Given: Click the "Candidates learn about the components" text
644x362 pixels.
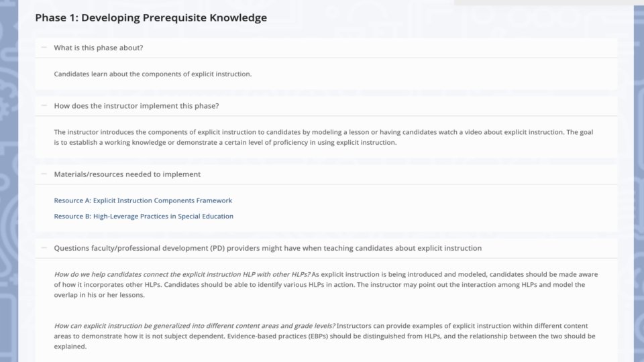Looking at the screenshot, I should click(x=153, y=74).
